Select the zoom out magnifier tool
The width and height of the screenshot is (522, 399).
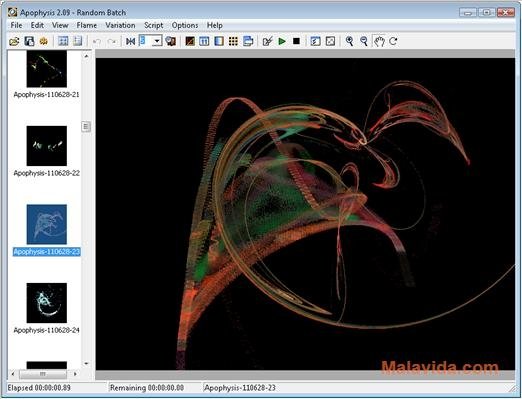[364, 41]
